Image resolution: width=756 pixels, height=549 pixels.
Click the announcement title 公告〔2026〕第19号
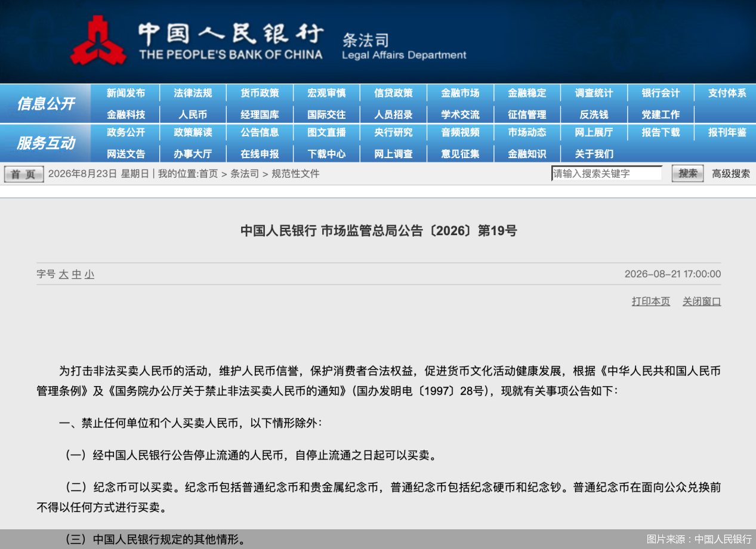[x=378, y=231]
